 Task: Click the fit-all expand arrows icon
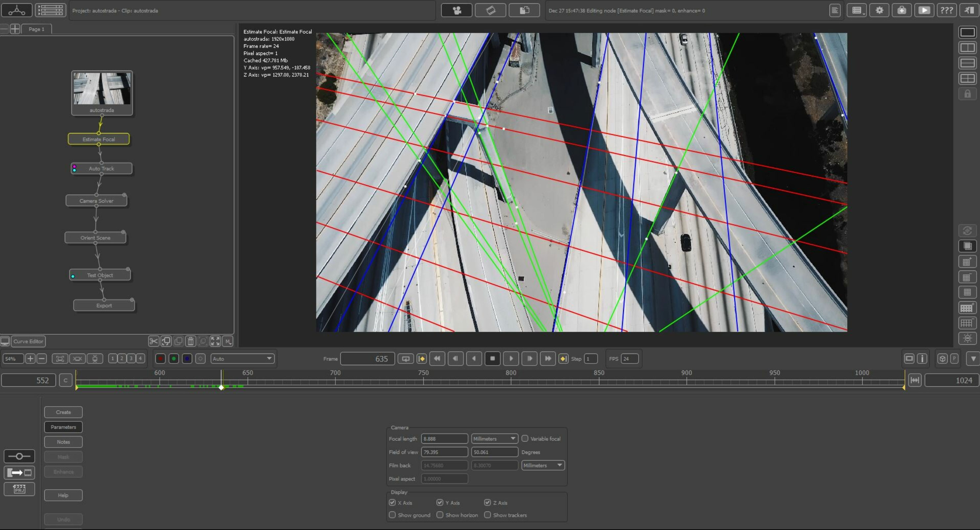(215, 341)
